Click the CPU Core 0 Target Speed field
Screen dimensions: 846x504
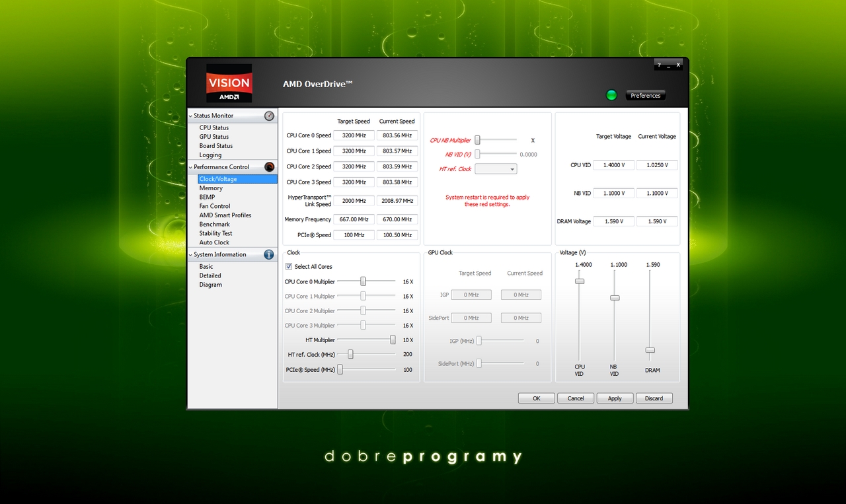(x=354, y=135)
